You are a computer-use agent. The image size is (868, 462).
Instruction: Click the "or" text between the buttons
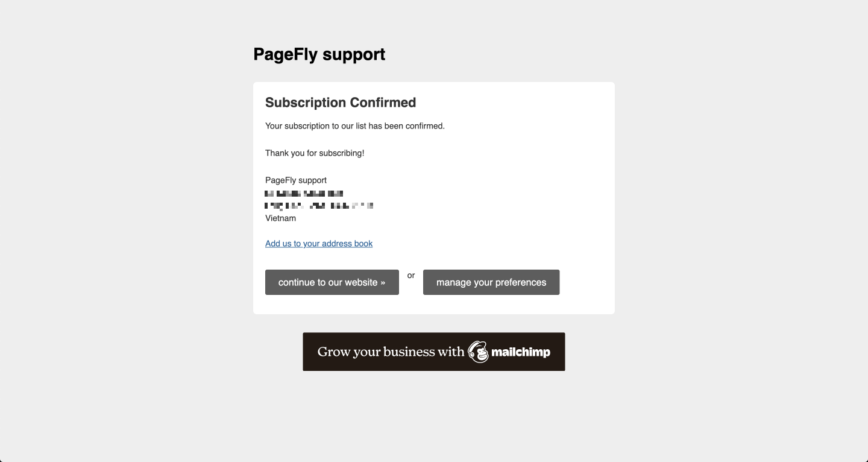click(411, 275)
